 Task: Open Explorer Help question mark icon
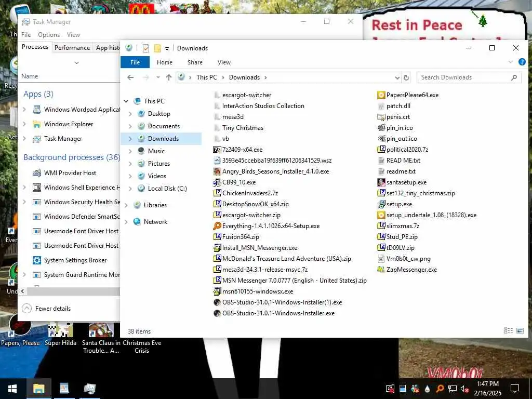tap(522, 62)
